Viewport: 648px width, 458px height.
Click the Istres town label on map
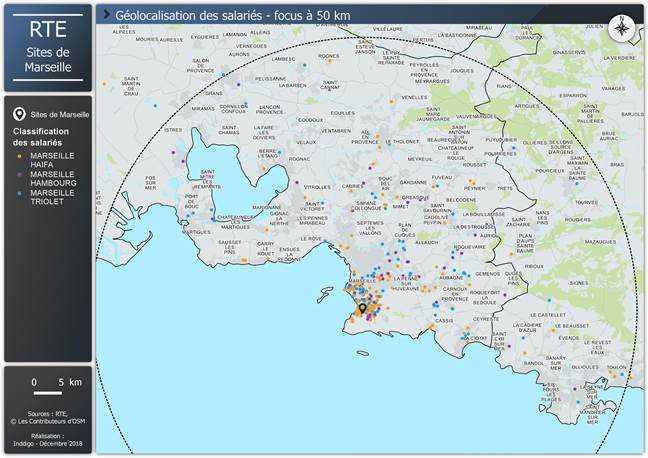pyautogui.click(x=173, y=130)
